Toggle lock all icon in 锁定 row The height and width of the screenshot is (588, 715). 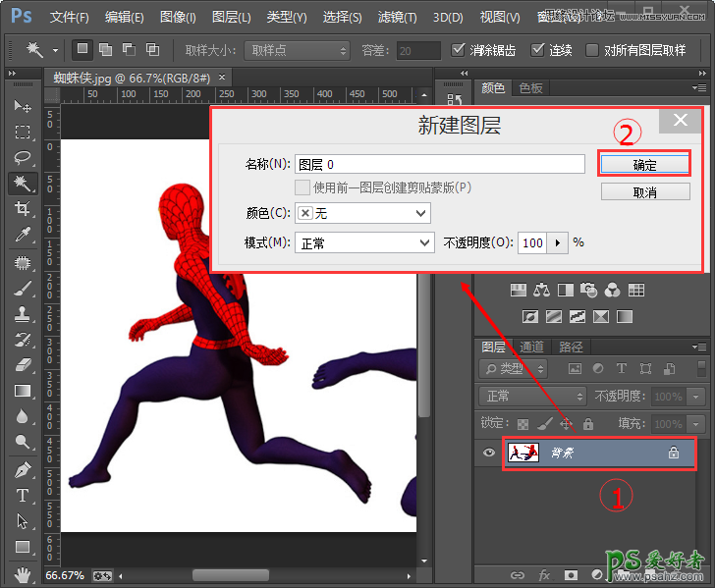588,424
